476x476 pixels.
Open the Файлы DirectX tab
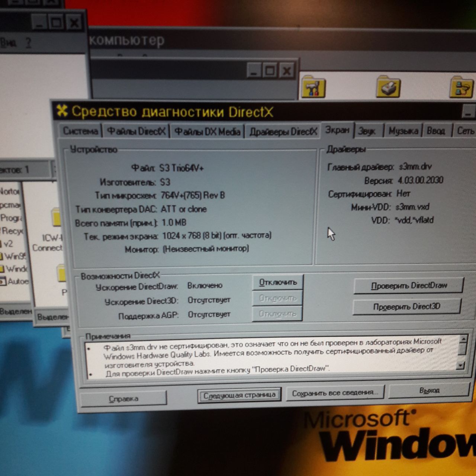pos(136,131)
